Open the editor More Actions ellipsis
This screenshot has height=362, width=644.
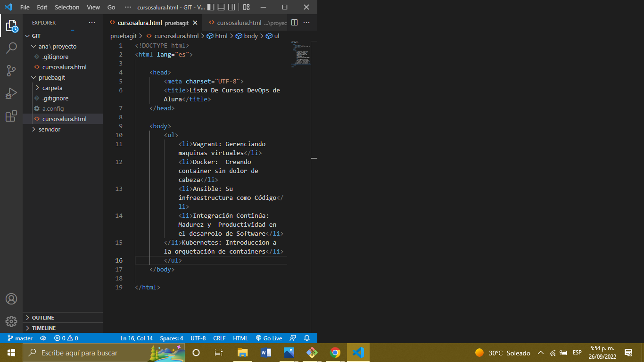(306, 23)
